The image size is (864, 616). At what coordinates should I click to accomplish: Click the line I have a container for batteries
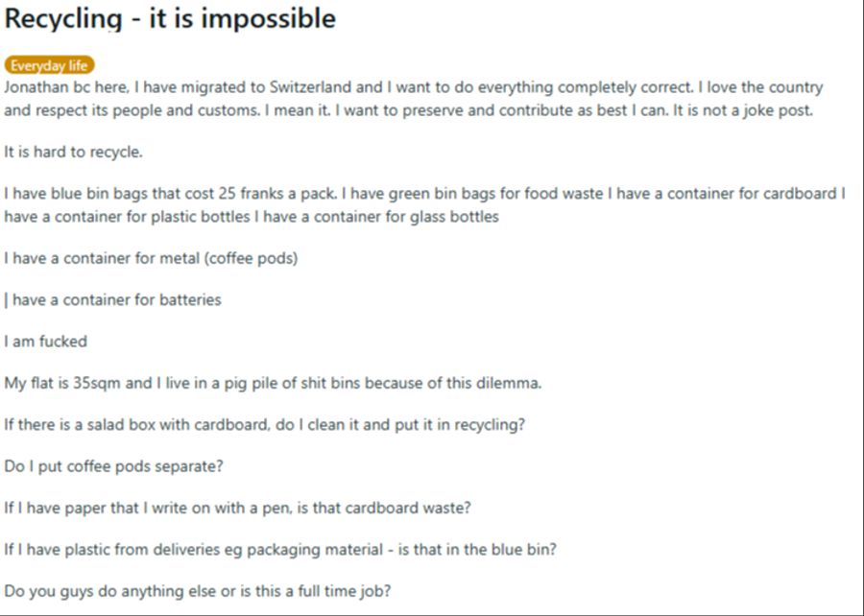(113, 300)
